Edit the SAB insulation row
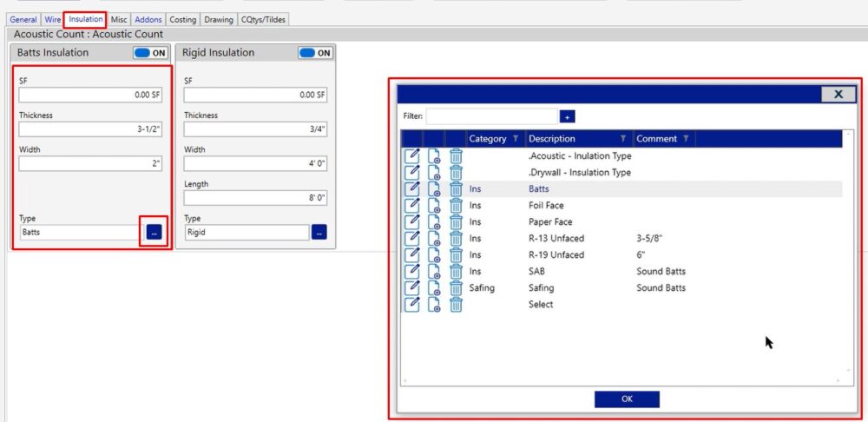Viewport: 868px width, 422px height. coord(412,272)
